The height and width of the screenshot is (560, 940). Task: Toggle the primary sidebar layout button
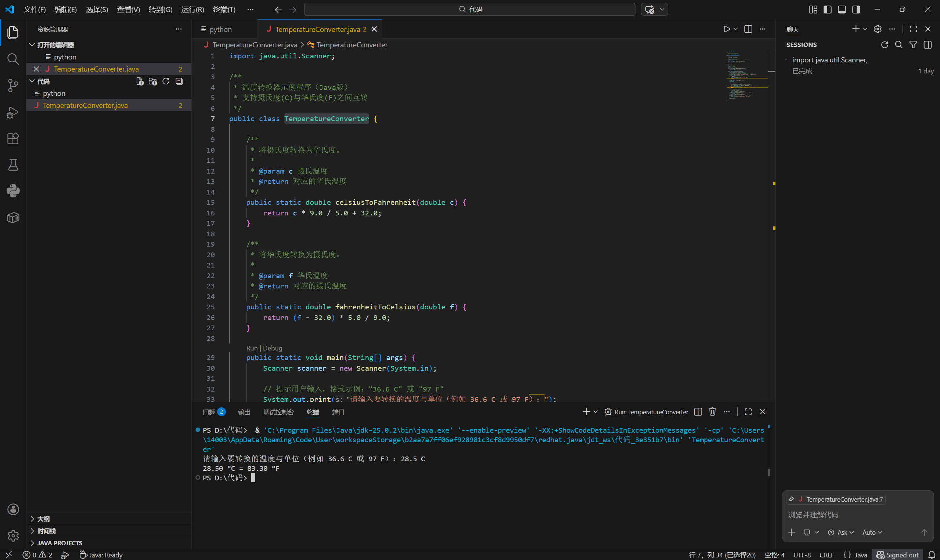(828, 10)
